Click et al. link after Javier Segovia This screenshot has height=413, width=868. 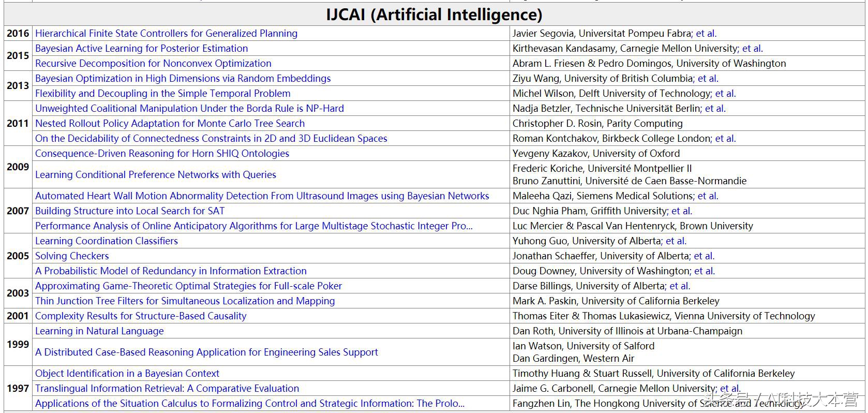click(x=706, y=34)
